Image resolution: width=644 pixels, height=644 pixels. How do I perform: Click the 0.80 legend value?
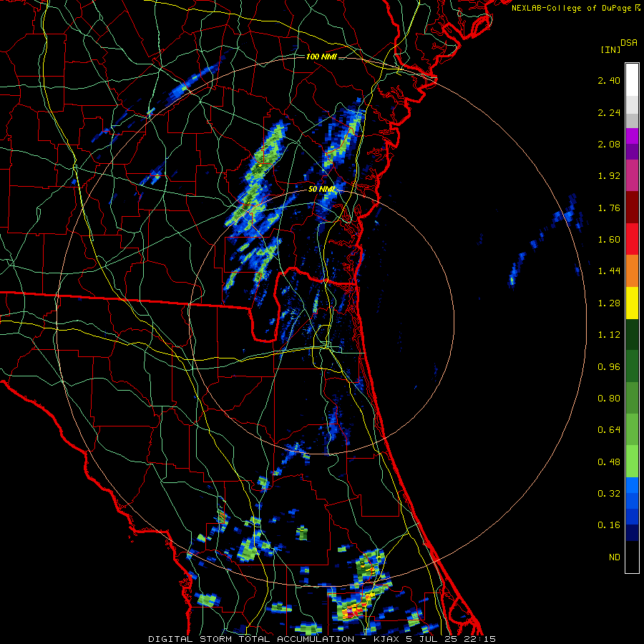click(609, 399)
